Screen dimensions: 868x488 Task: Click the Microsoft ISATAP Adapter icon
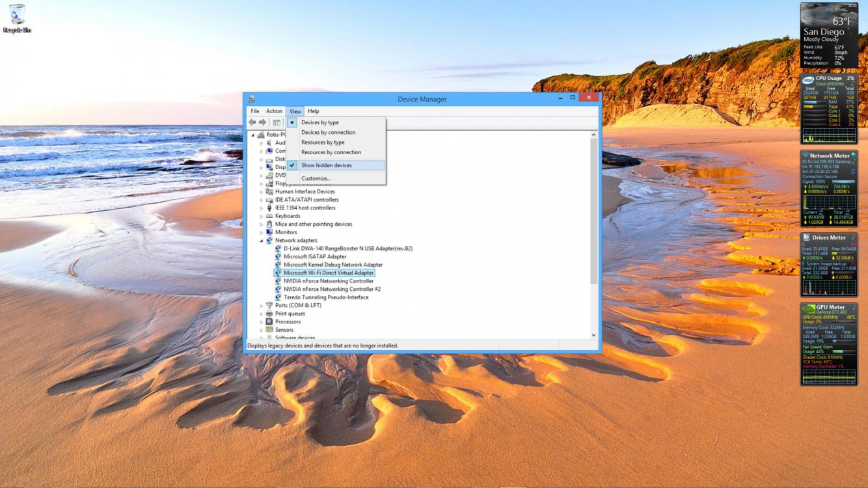coord(278,256)
